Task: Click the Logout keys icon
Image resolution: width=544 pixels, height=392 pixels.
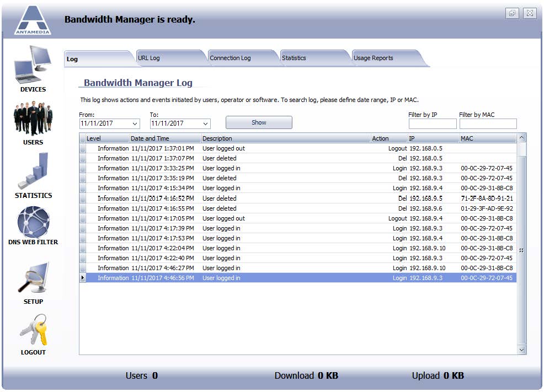Action: point(33,330)
